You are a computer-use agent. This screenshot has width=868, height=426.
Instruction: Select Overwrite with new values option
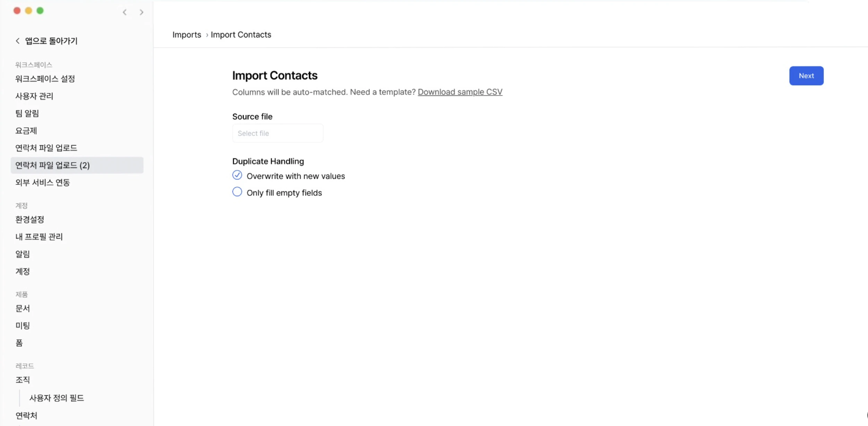point(237,175)
